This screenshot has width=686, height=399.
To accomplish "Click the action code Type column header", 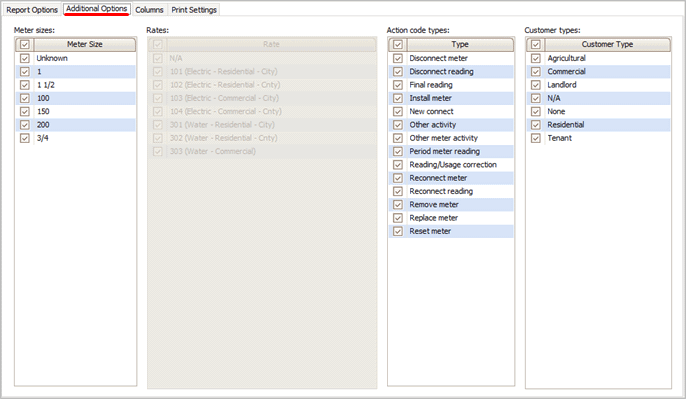I will click(x=460, y=44).
